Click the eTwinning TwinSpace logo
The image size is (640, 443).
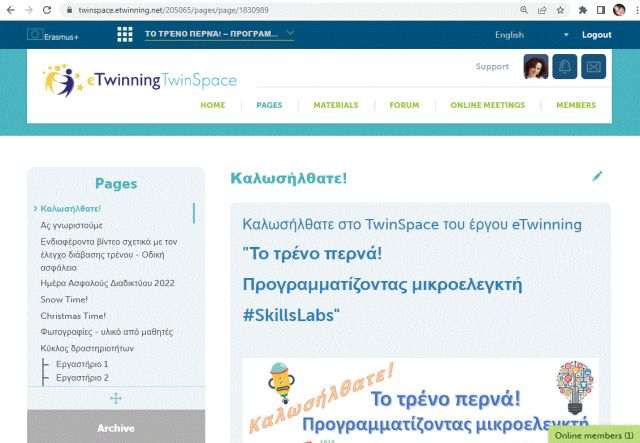(x=140, y=80)
